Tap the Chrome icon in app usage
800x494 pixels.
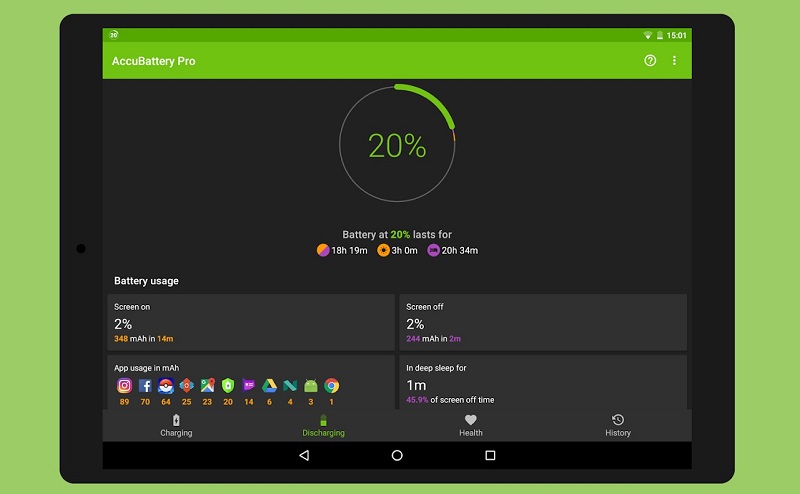[331, 385]
